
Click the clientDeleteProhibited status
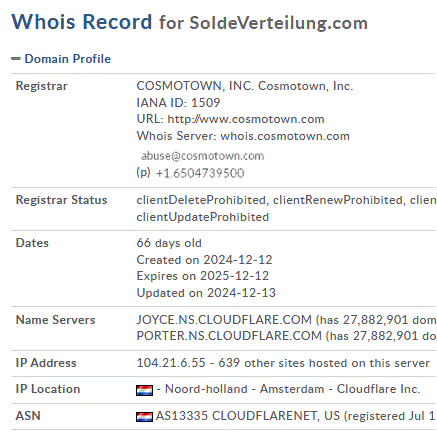(x=201, y=200)
